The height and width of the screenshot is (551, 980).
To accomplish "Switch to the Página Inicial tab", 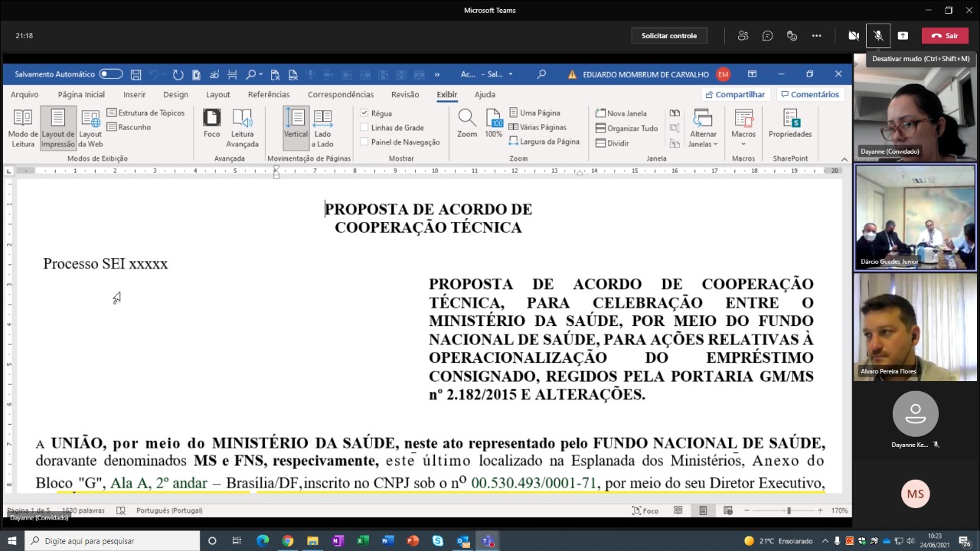I will (81, 94).
